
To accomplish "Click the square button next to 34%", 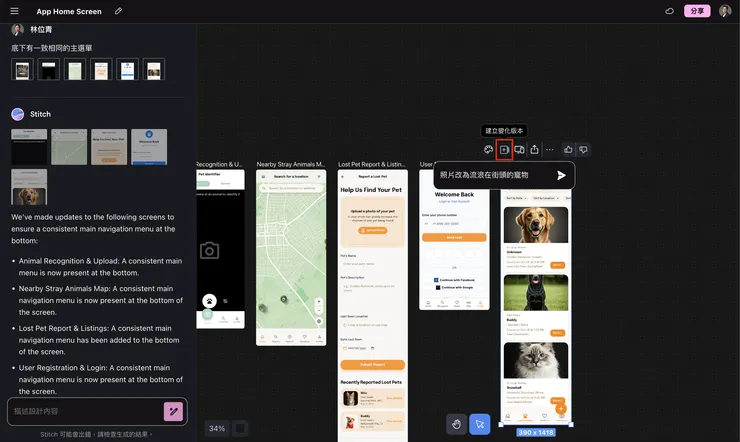I will pyautogui.click(x=240, y=428).
